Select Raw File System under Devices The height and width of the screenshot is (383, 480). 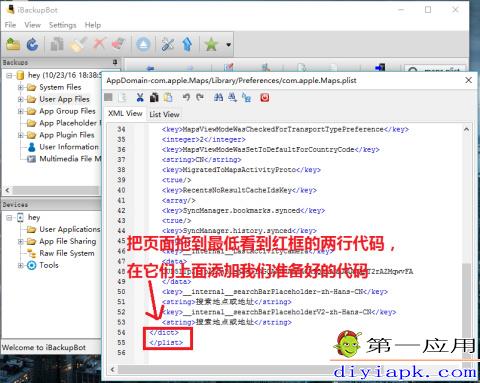click(x=67, y=253)
